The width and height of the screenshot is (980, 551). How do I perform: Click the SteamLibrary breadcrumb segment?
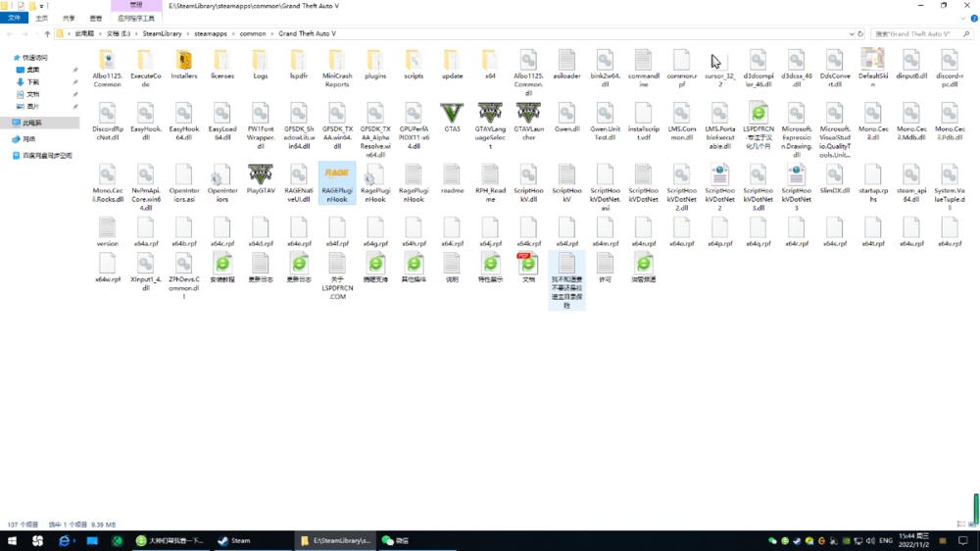click(162, 33)
